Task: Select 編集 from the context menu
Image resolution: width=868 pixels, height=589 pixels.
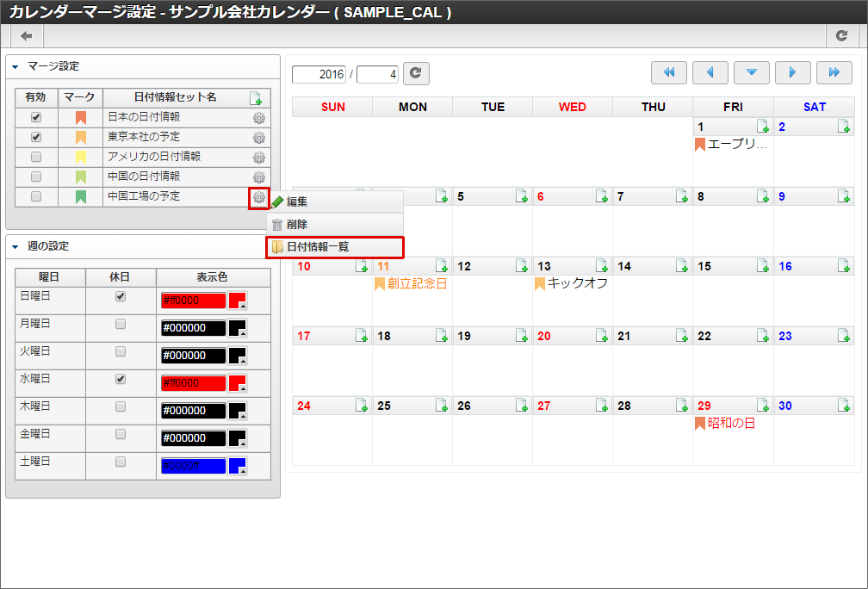Action: (297, 201)
